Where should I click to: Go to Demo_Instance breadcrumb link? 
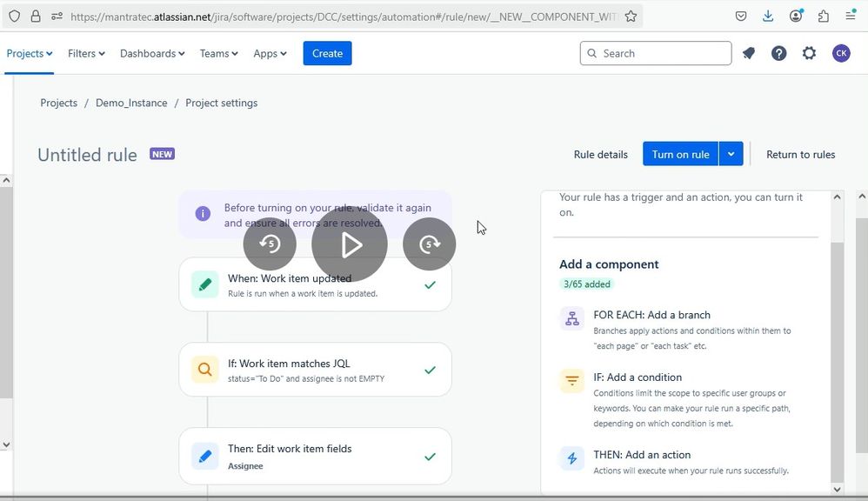coord(131,103)
